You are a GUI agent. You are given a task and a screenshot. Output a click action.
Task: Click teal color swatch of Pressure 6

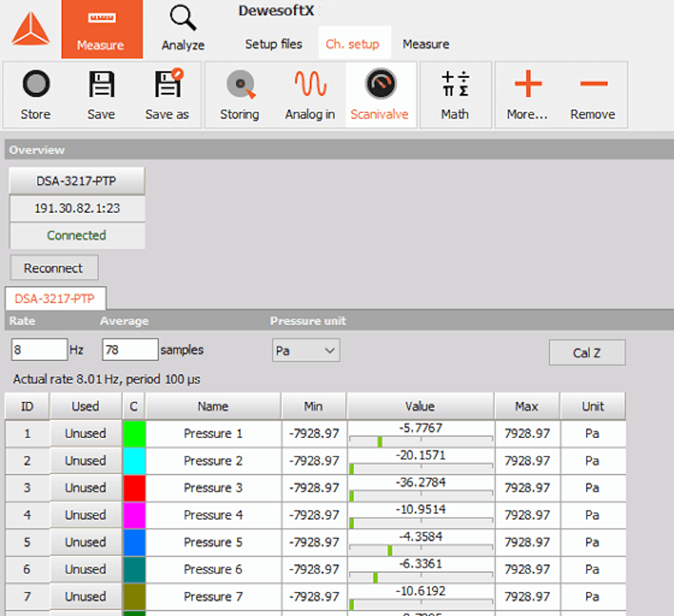tap(134, 569)
